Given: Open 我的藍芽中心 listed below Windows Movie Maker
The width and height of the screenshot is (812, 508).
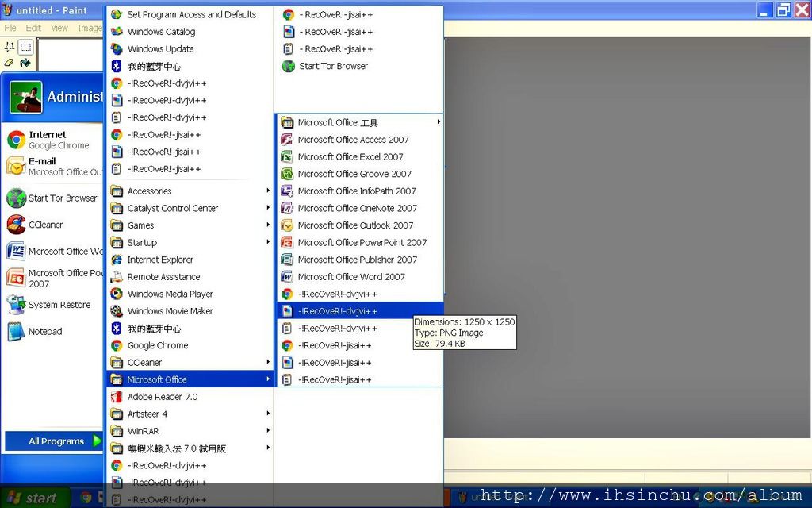Looking at the screenshot, I should (190, 328).
